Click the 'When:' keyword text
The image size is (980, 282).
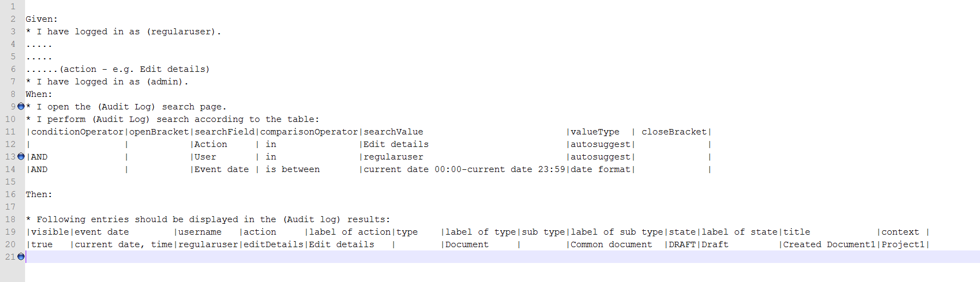(39, 94)
